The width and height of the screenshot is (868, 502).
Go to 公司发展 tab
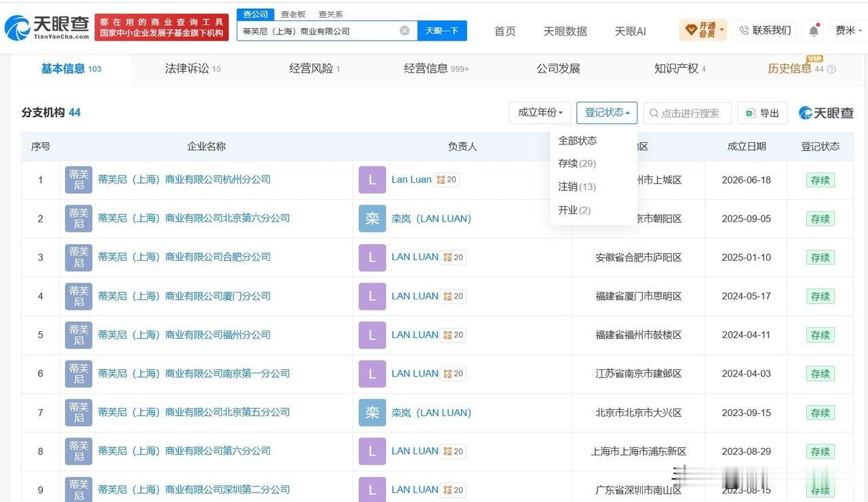(x=558, y=68)
